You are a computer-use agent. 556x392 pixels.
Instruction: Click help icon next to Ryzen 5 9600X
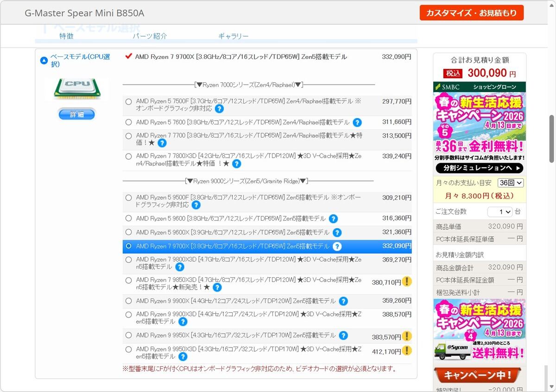point(337,233)
